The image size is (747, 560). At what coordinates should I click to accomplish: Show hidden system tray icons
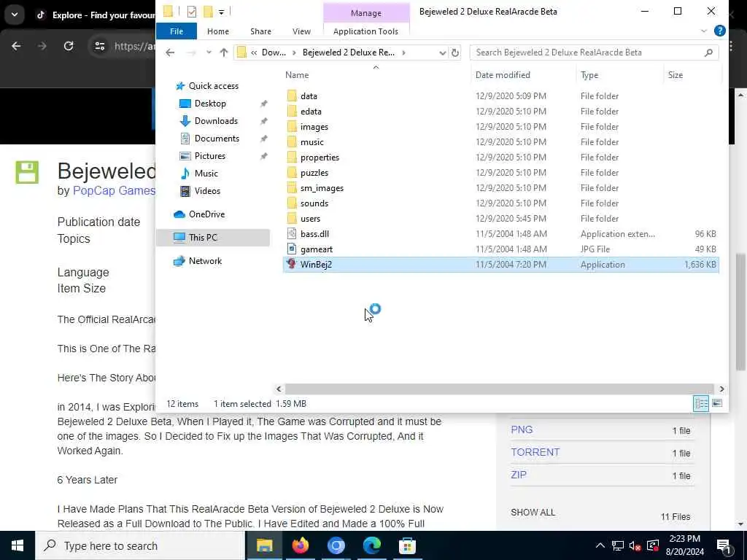[x=600, y=545]
